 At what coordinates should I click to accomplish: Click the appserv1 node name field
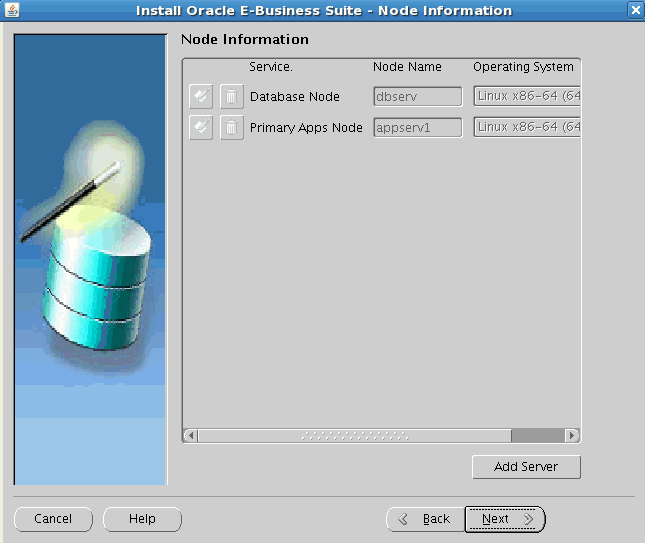tap(418, 128)
